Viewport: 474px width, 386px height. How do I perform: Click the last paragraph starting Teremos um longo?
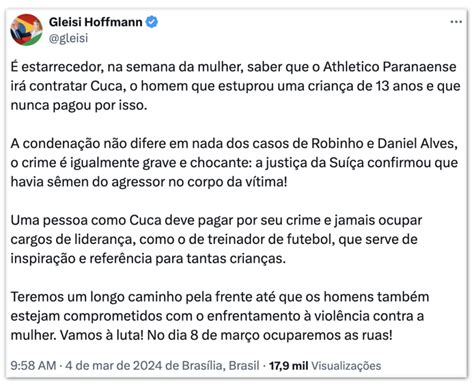220,316
